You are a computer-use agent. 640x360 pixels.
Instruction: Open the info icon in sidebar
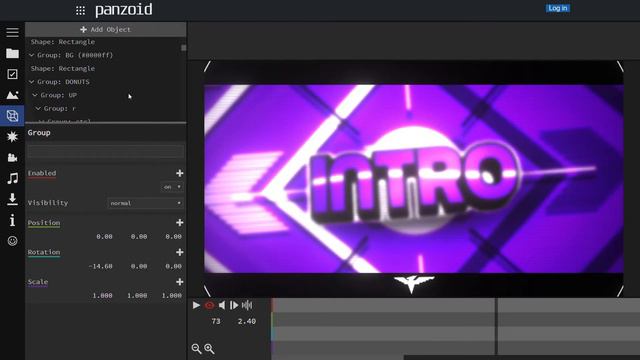point(12,220)
